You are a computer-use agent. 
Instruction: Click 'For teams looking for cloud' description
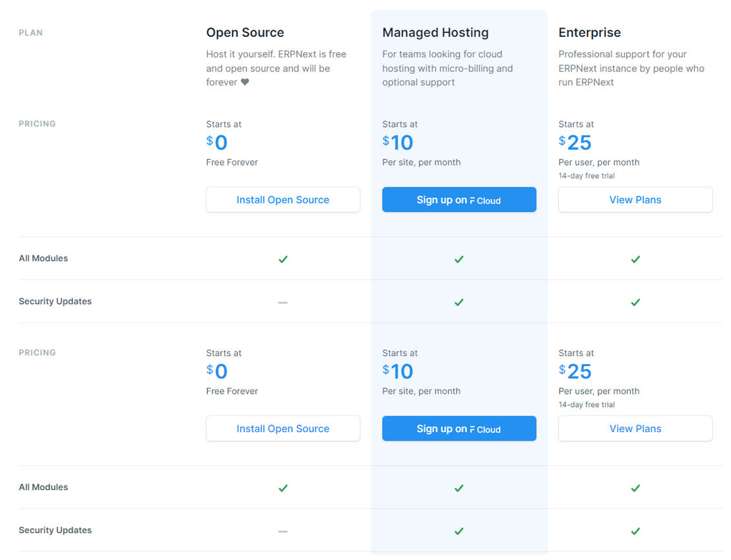pyautogui.click(x=447, y=68)
